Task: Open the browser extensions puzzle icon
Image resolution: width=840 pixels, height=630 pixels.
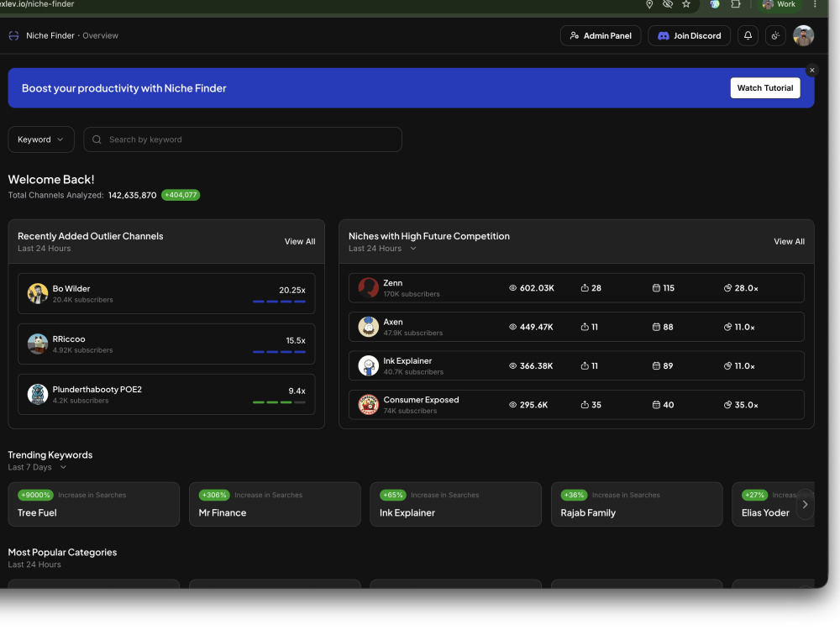Action: coord(736,4)
